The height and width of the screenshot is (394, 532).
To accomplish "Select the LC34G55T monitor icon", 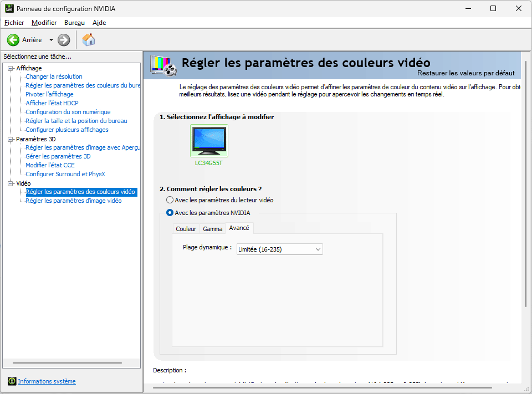I will [209, 140].
